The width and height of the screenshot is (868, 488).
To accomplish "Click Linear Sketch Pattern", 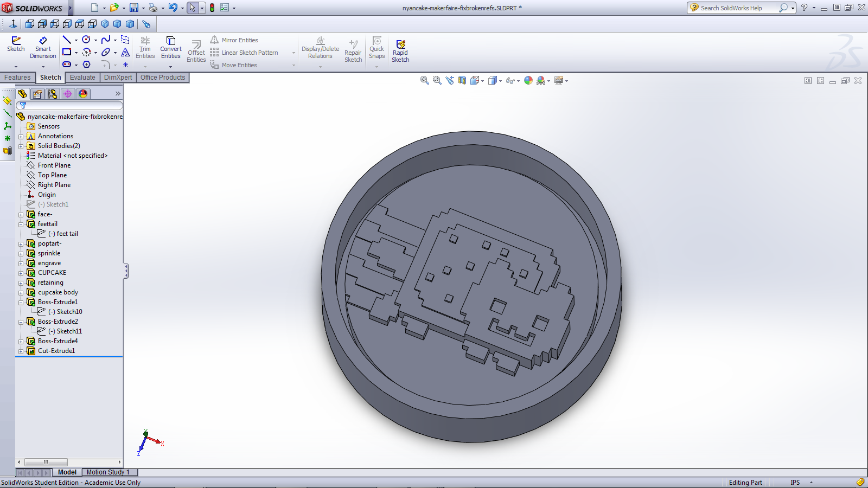I will 244,53.
